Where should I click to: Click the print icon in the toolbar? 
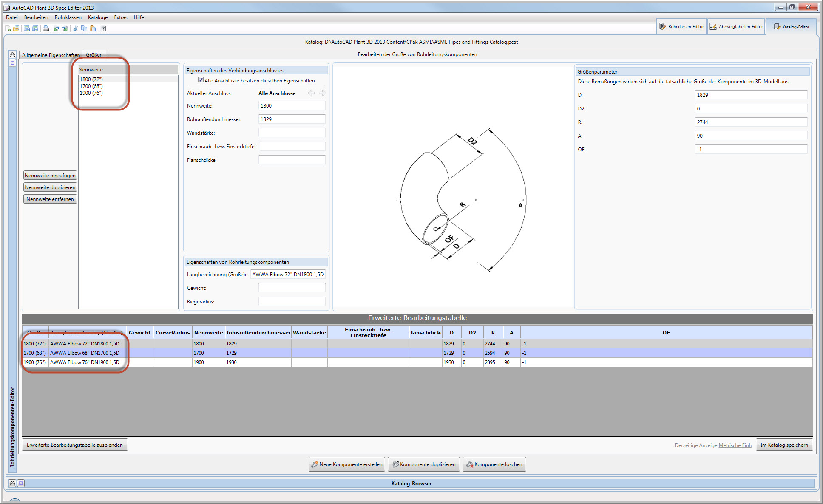click(46, 28)
